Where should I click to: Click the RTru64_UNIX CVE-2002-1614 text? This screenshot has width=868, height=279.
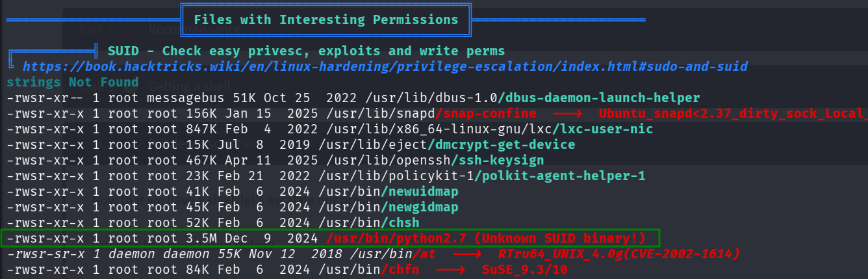click(619, 254)
